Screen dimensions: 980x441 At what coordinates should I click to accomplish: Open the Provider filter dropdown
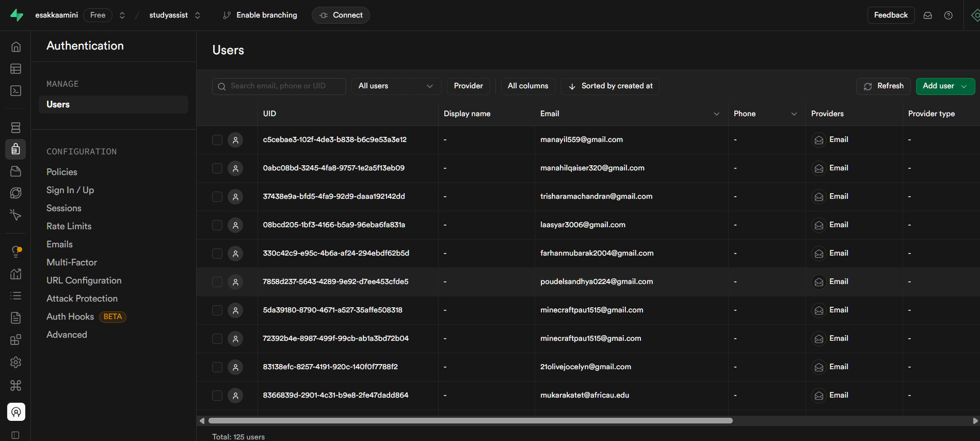469,86
